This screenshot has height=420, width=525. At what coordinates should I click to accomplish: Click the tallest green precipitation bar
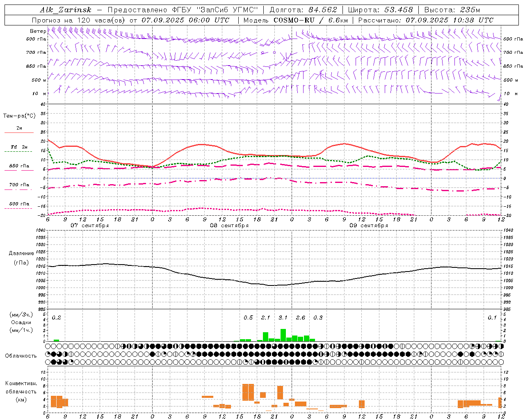pyautogui.click(x=283, y=335)
